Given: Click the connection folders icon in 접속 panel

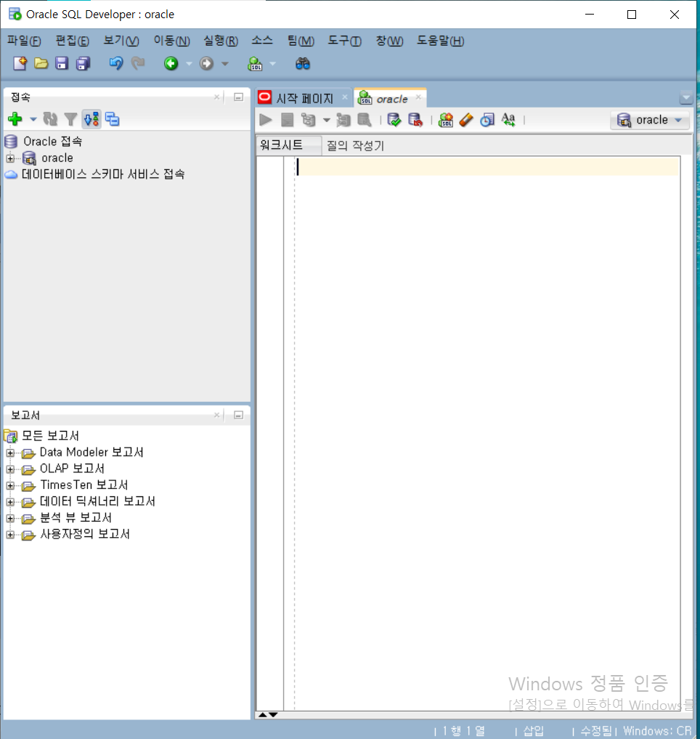Looking at the screenshot, I should [112, 118].
